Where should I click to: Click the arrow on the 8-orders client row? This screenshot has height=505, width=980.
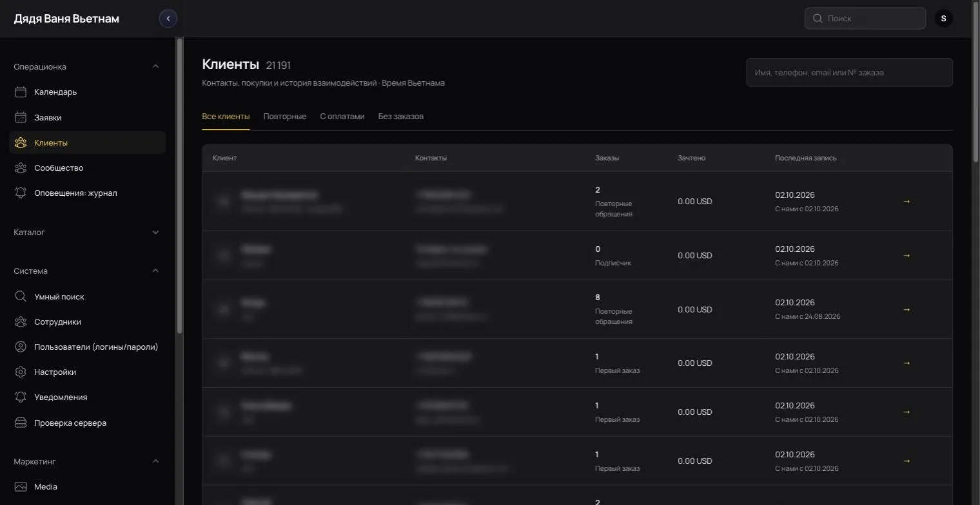906,310
